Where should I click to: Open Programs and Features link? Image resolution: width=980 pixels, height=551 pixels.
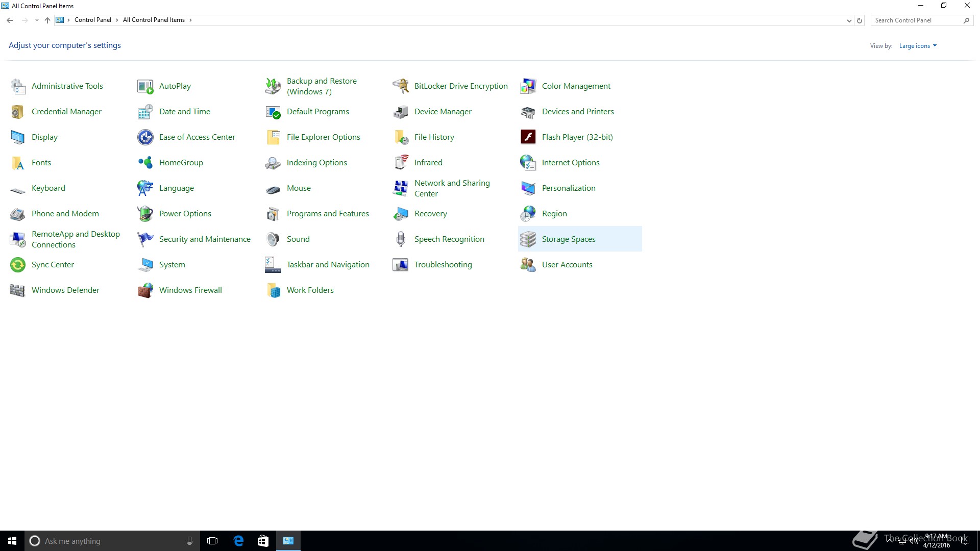[x=328, y=214]
